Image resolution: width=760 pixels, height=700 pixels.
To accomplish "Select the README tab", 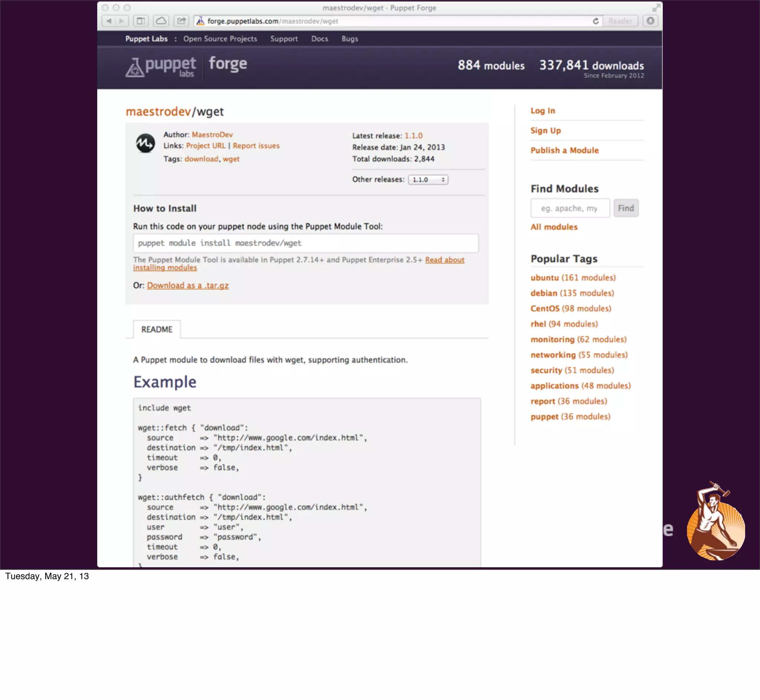I will pos(157,329).
